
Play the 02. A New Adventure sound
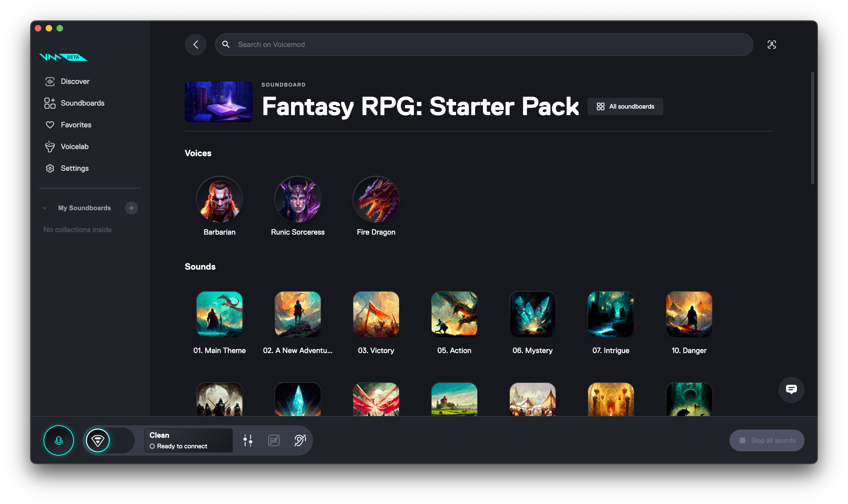(298, 314)
